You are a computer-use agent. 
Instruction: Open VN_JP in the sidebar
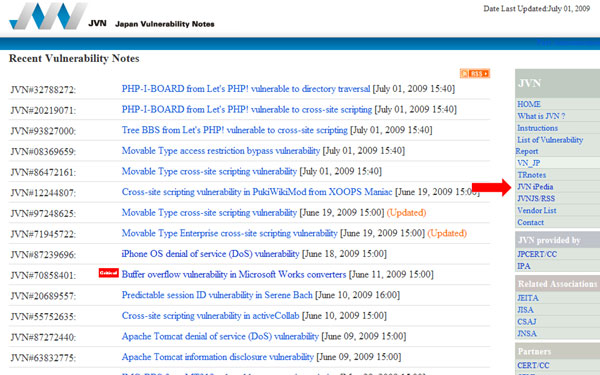click(528, 163)
